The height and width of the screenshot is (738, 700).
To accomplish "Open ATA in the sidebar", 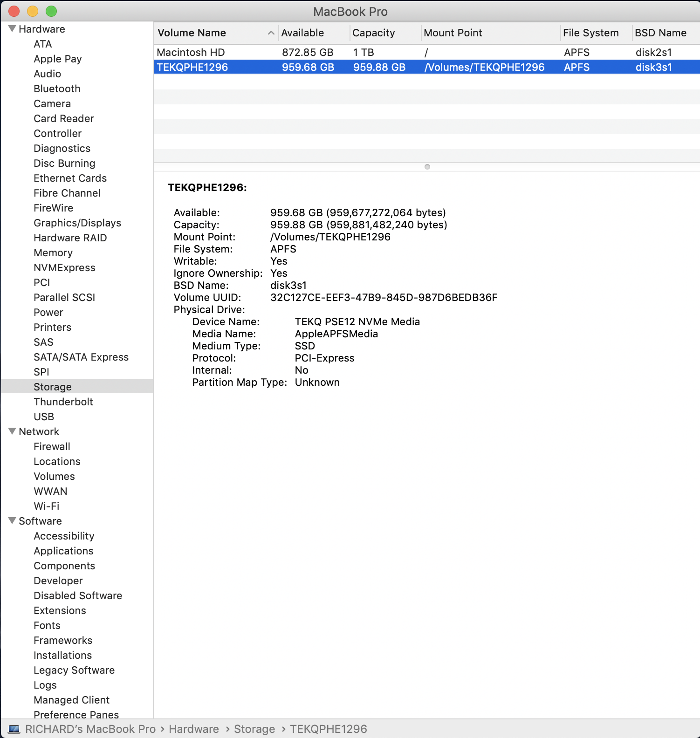I will 42,44.
